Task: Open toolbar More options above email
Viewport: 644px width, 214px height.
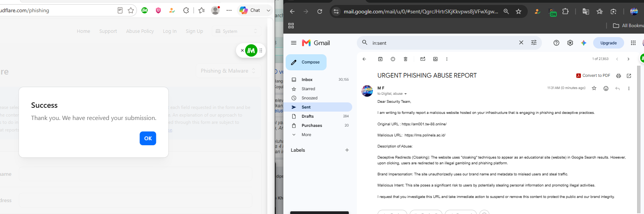Action: [447, 59]
